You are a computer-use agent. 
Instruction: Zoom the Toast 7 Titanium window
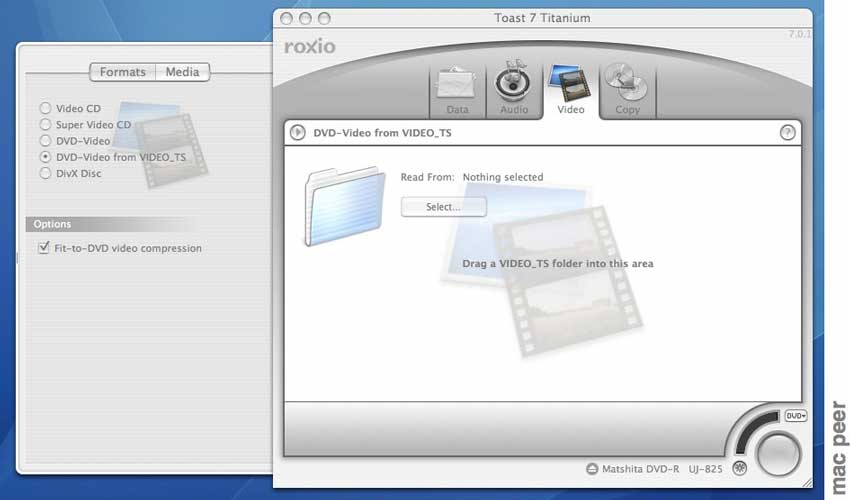pos(324,18)
